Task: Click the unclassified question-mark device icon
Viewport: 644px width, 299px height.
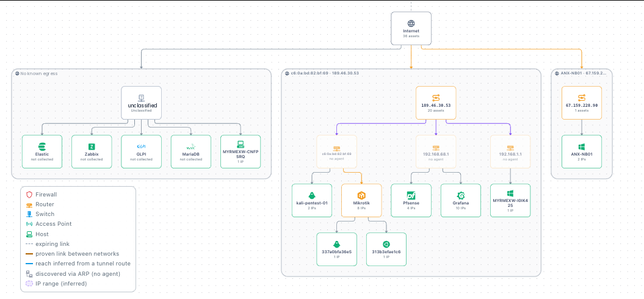Action: [x=141, y=98]
